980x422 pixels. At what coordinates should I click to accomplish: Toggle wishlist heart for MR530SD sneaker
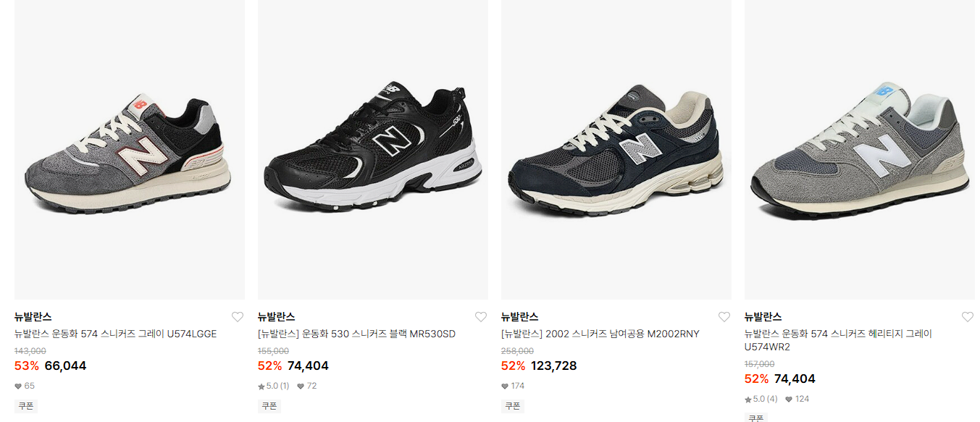click(x=481, y=317)
